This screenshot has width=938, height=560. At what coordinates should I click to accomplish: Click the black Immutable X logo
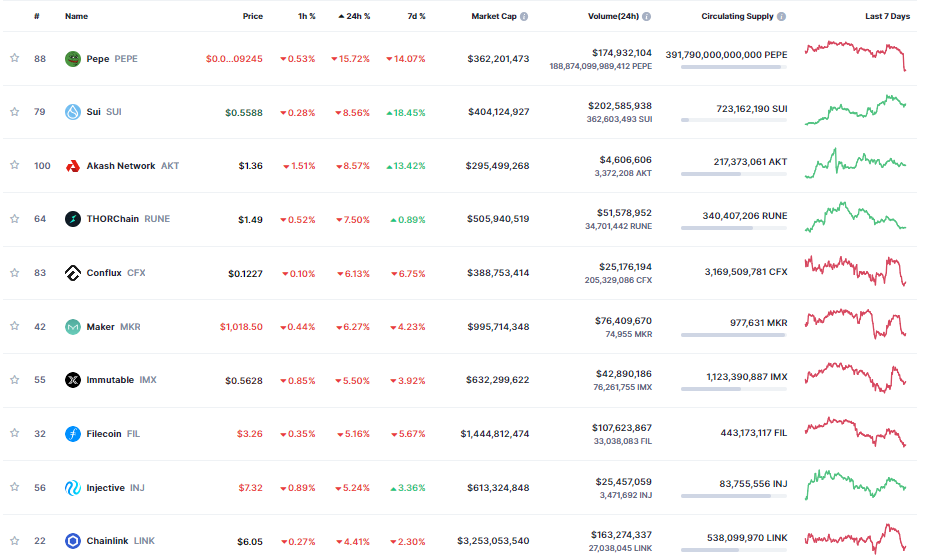point(73,380)
